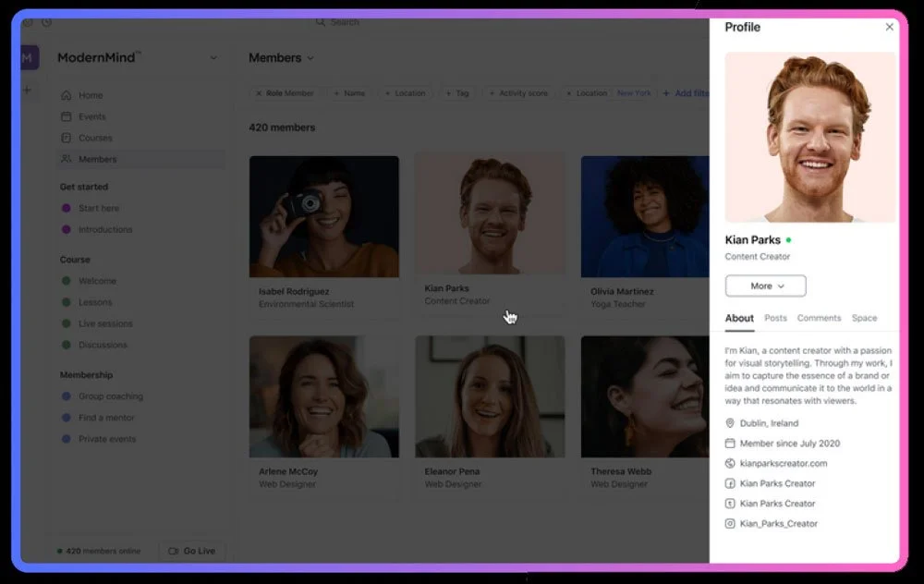This screenshot has width=924, height=584.
Task: Click the Facebook icon in the profile
Action: click(x=730, y=483)
